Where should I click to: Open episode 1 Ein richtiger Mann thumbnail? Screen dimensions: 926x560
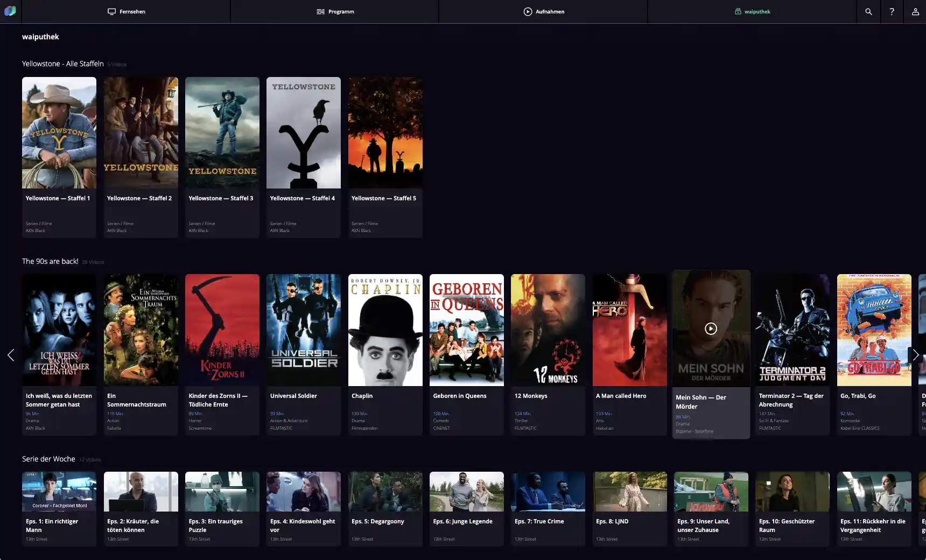[59, 492]
